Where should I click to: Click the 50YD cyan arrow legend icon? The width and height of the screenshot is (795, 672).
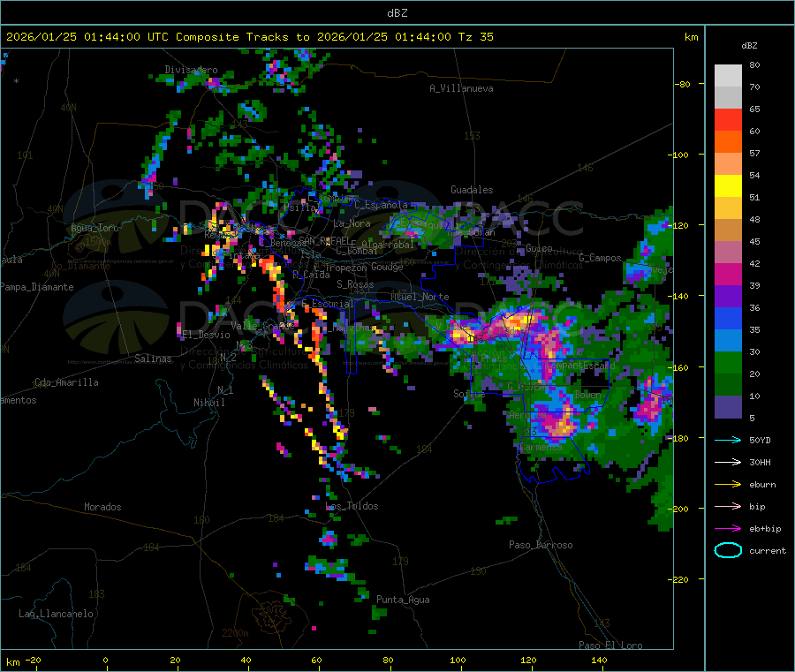tap(728, 440)
